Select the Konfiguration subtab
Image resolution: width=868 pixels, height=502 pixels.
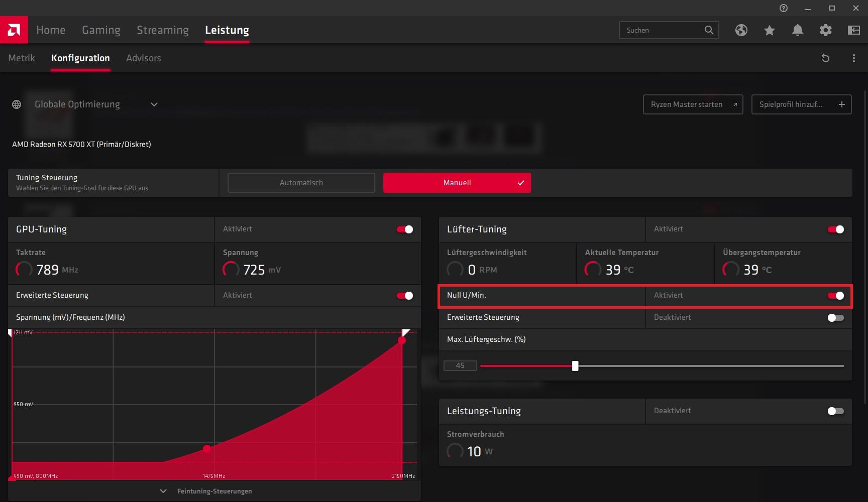point(80,58)
